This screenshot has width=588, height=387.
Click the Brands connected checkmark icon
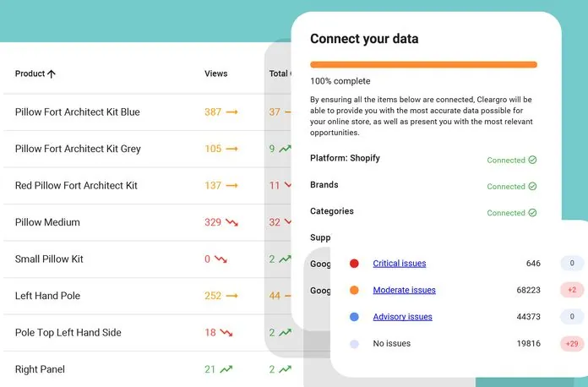pyautogui.click(x=533, y=186)
